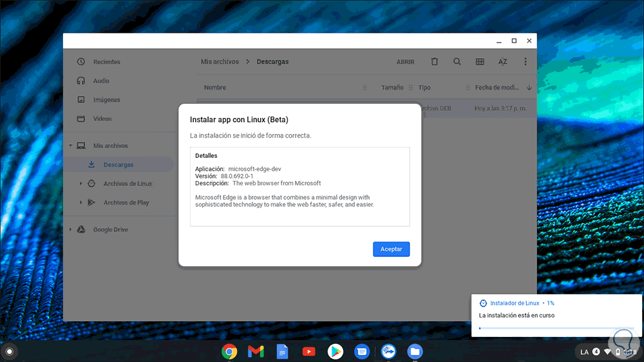Open the Linux installer notification
Screen dimensions: 644x362
coord(556,315)
